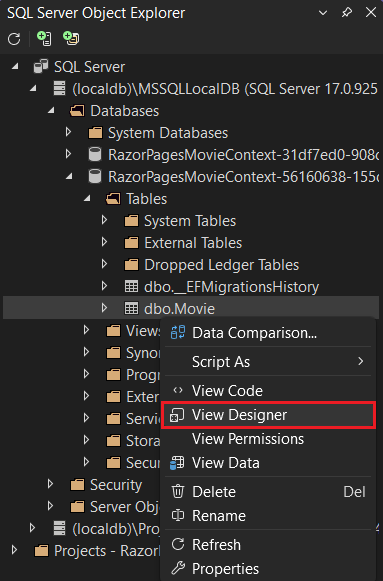The height and width of the screenshot is (581, 383).
Task: Select the Dropped Ledger Tables label
Action: [x=222, y=265]
